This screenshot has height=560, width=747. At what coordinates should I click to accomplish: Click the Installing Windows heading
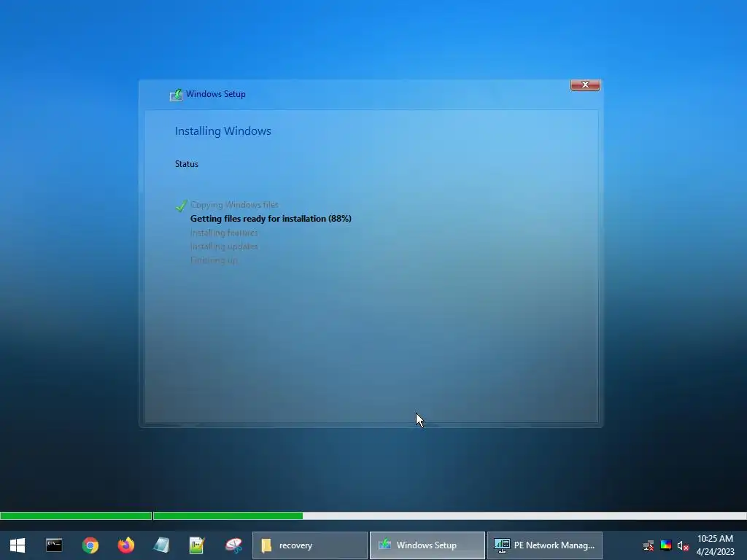click(x=223, y=131)
